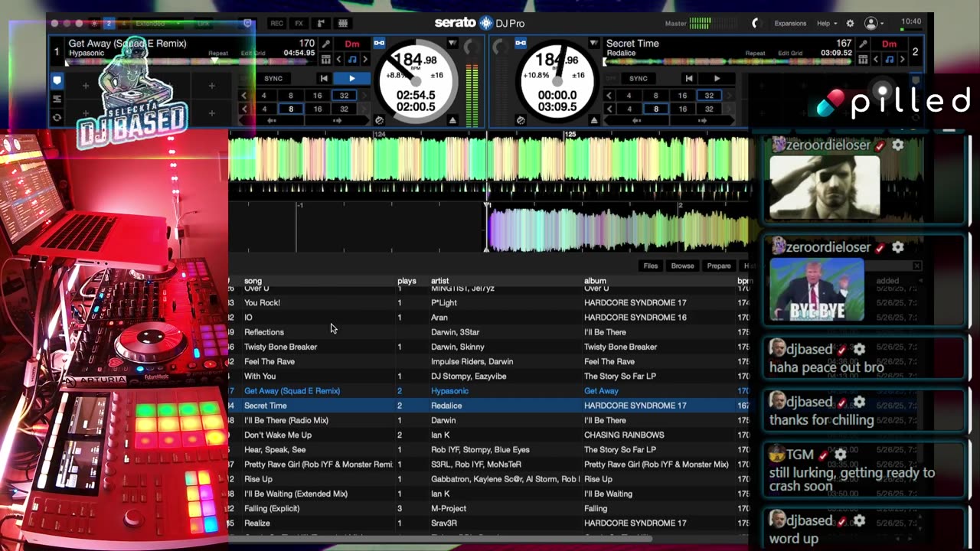
Task: Toggle deck 2 keylock link icon
Action: pos(521,43)
